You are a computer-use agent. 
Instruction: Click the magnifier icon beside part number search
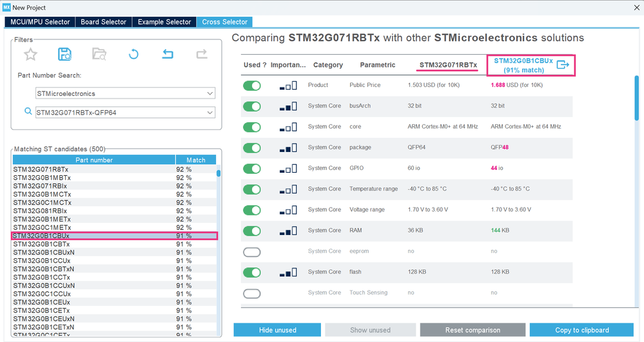tap(28, 111)
